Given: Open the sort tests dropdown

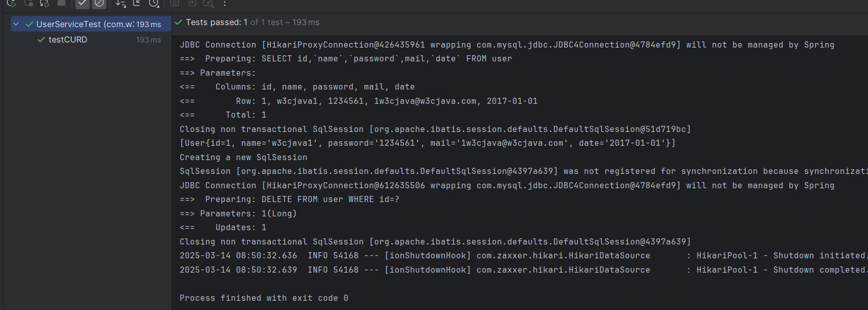Looking at the screenshot, I should 121,3.
